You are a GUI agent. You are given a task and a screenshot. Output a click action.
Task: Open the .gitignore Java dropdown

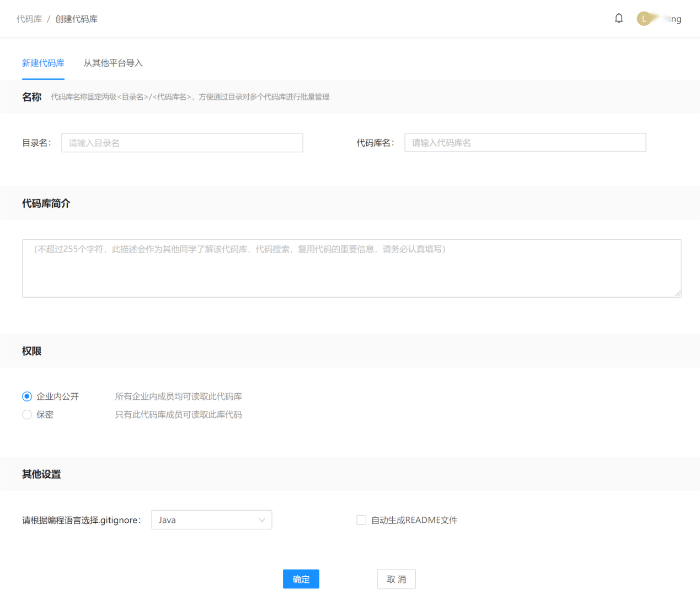coord(211,520)
